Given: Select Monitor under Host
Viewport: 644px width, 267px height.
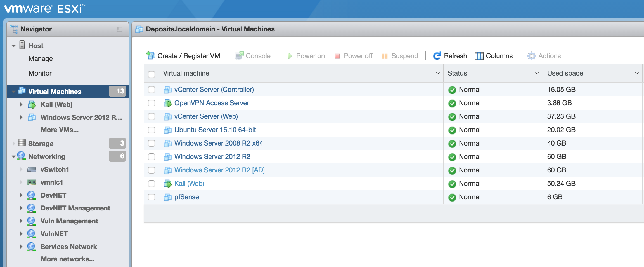Looking at the screenshot, I should pyautogui.click(x=40, y=73).
